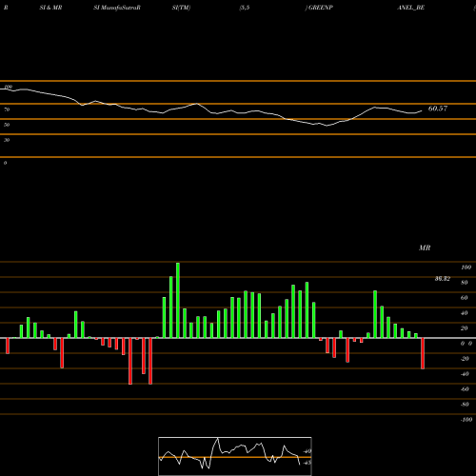Screen dimensions: 476x476
Task: Click the MR label above the bar chart
Action: point(425,248)
